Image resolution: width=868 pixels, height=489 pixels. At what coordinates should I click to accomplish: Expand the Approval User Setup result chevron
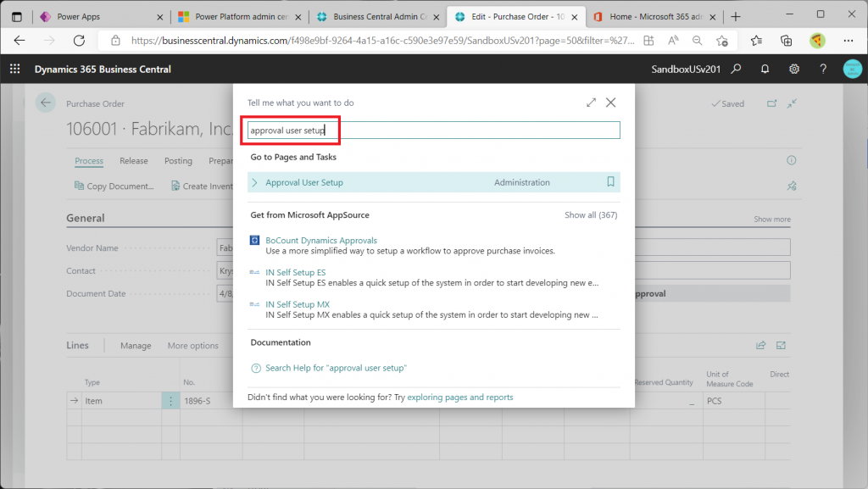tap(254, 182)
